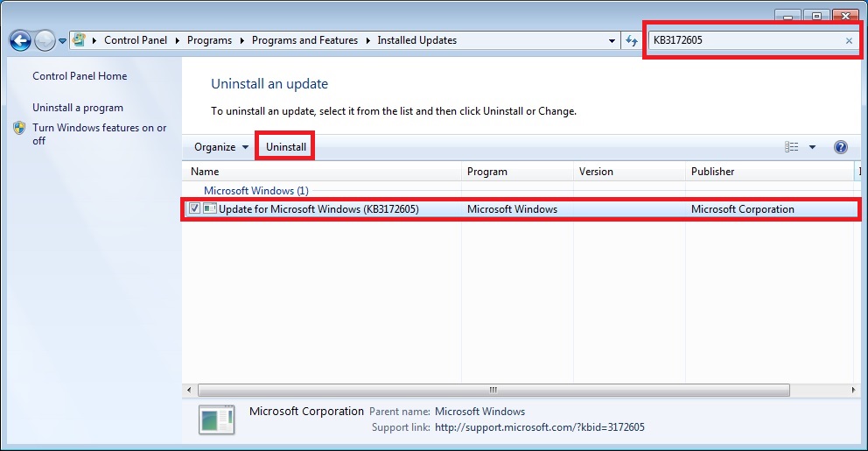Click the details pane update thumbnail
This screenshot has width=868, height=451.
(216, 419)
